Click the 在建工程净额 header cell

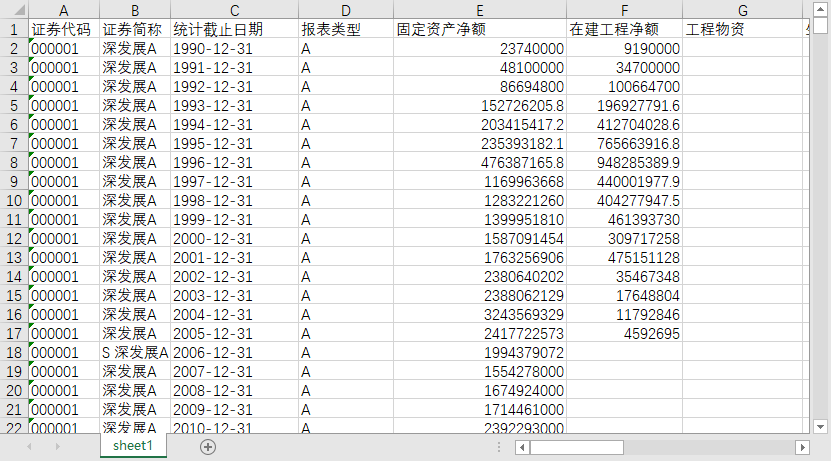tap(624, 29)
